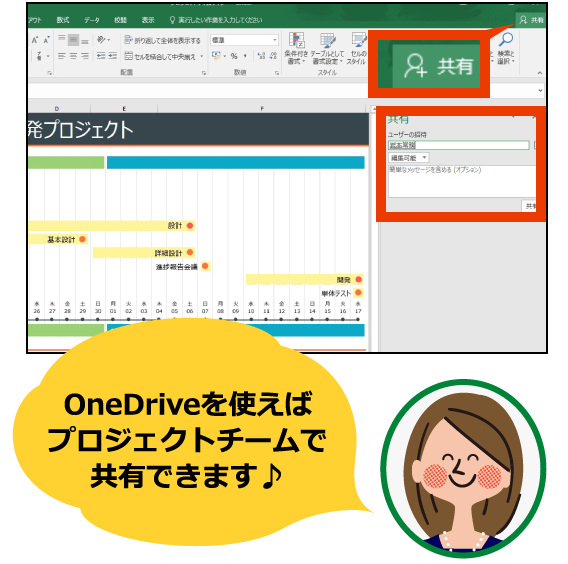Click the optional message text box
This screenshot has width=568, height=564.
462,181
